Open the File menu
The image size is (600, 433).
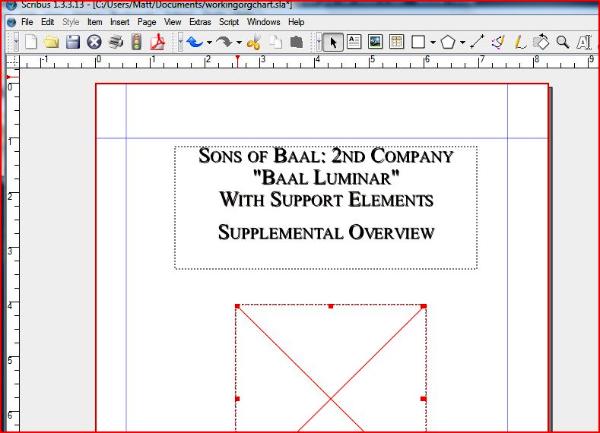coord(27,22)
